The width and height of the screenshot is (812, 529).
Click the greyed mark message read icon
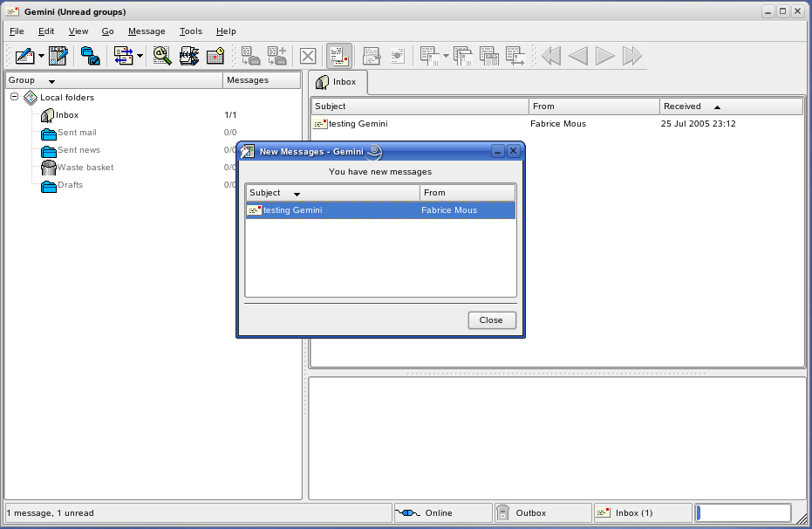tap(372, 56)
